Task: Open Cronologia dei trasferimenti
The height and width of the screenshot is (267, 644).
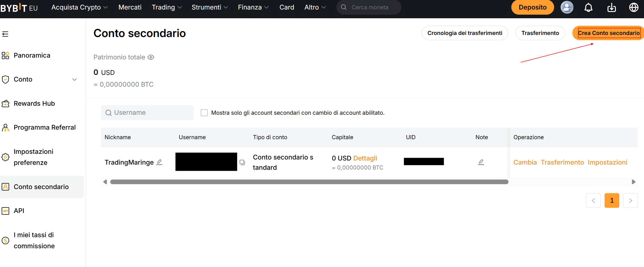Action: click(465, 33)
